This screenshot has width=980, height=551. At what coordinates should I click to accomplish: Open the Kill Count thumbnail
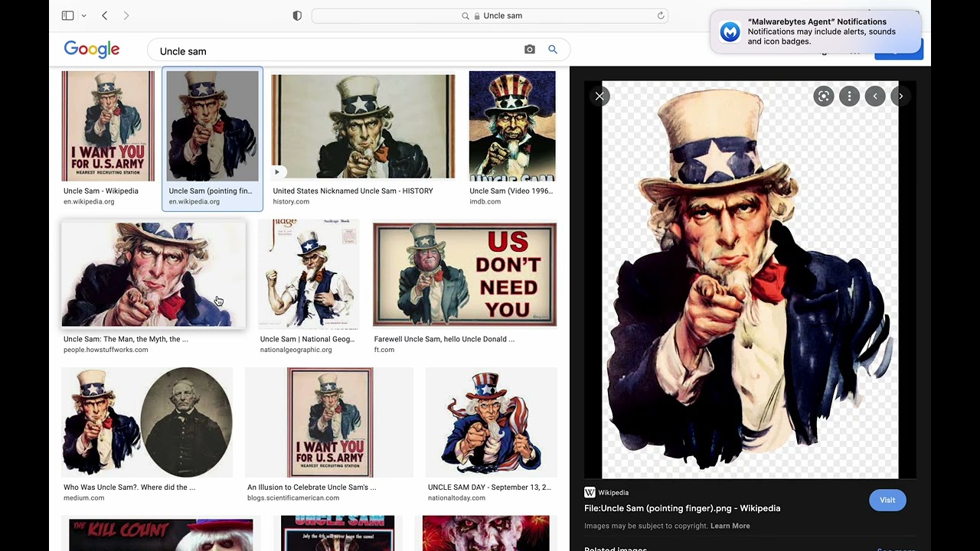[x=161, y=535]
